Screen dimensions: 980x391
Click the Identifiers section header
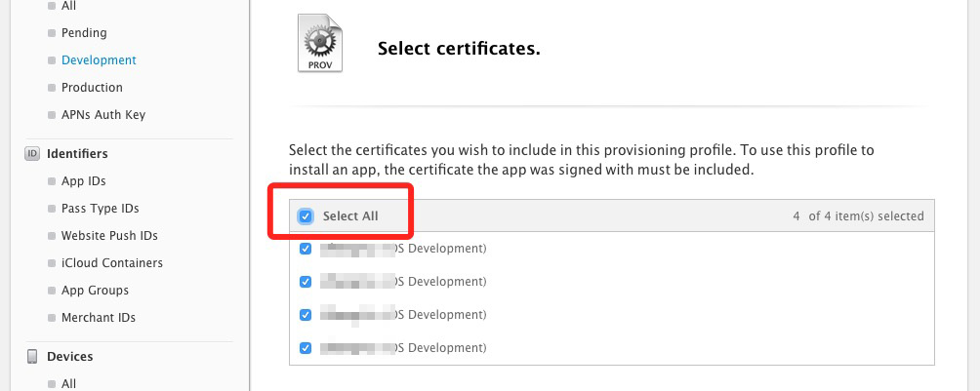77,153
